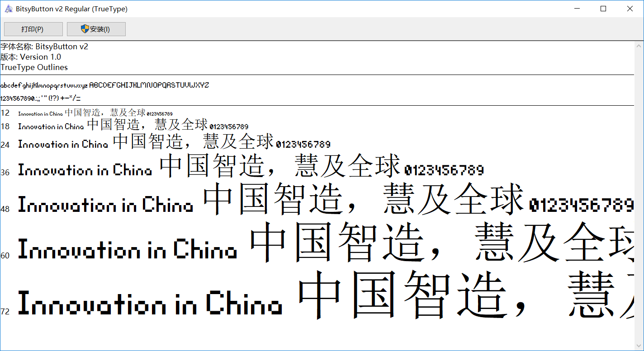Click the text '字体名称: BitsyButton v2'
Viewport: 644px width, 351px height.
(x=44, y=47)
